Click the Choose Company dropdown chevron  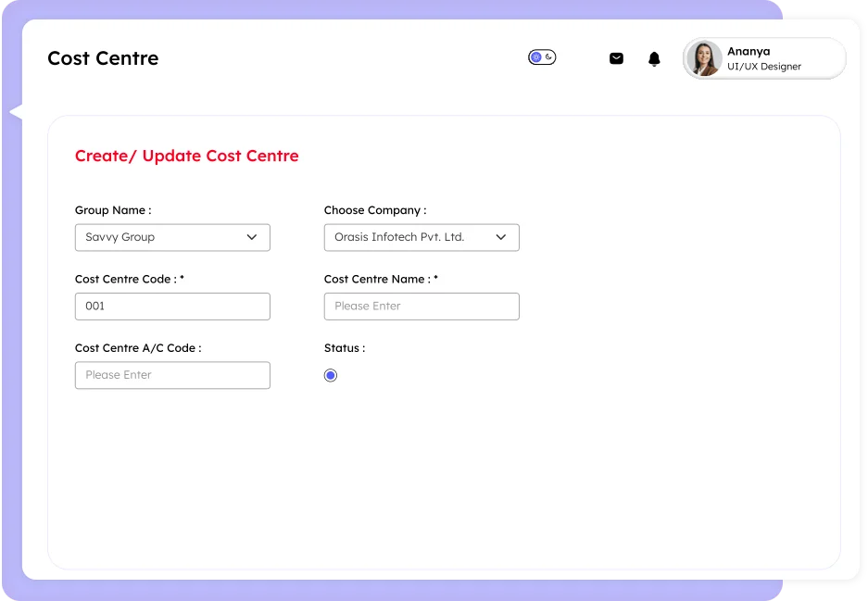[500, 237]
